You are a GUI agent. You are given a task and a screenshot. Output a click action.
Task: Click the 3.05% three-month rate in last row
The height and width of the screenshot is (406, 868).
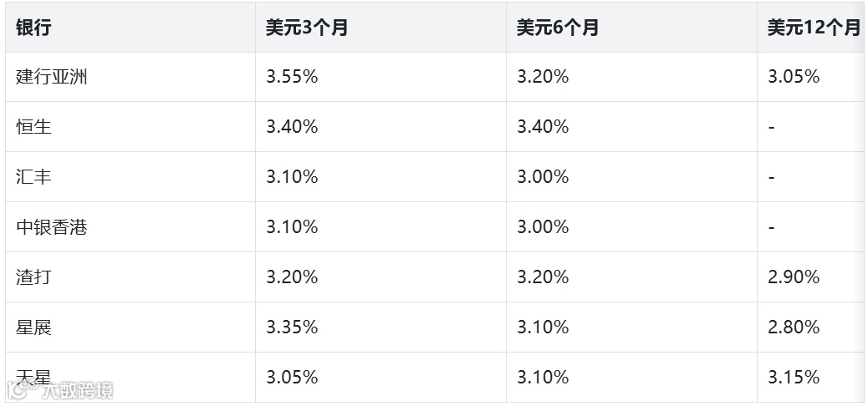pos(292,378)
